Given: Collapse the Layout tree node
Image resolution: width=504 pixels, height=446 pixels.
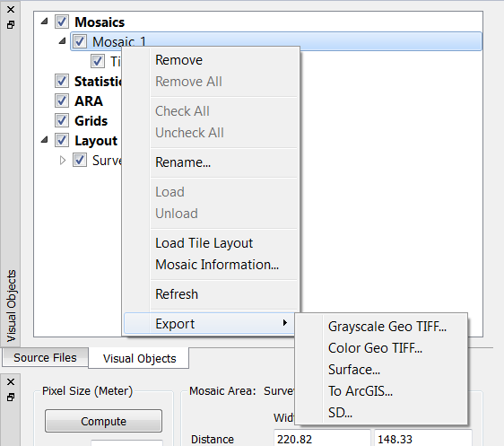Looking at the screenshot, I should click(45, 140).
